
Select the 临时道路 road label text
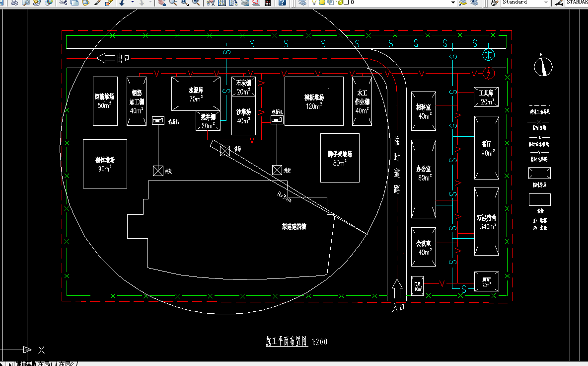(x=397, y=165)
